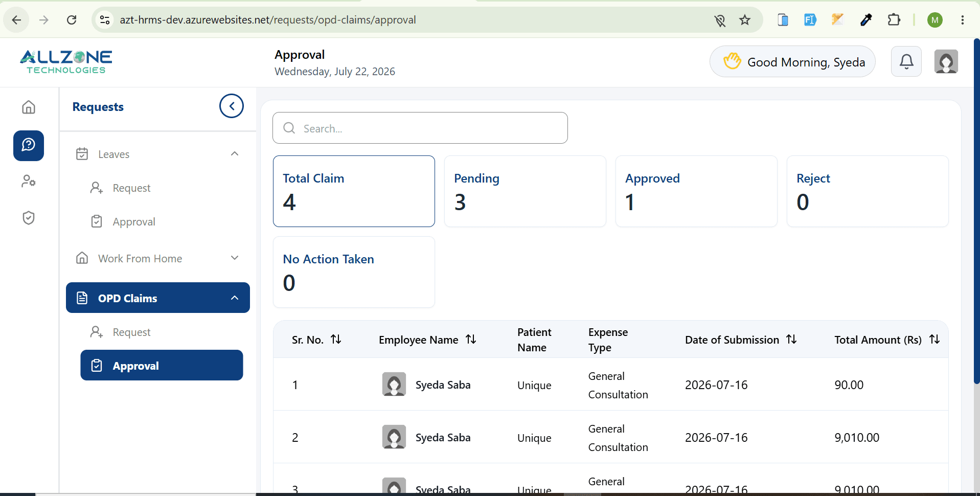Image resolution: width=980 pixels, height=496 pixels.
Task: Go to Home in the icon sidebar
Action: [x=29, y=107]
